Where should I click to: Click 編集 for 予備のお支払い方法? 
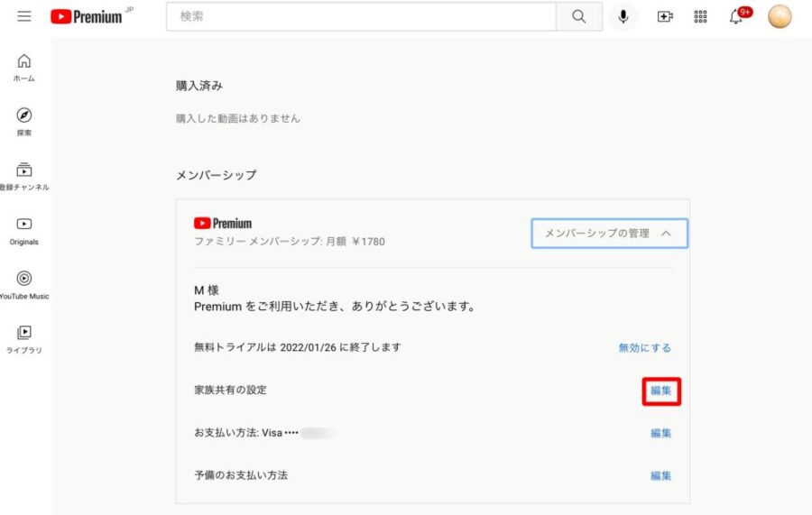pyautogui.click(x=661, y=475)
